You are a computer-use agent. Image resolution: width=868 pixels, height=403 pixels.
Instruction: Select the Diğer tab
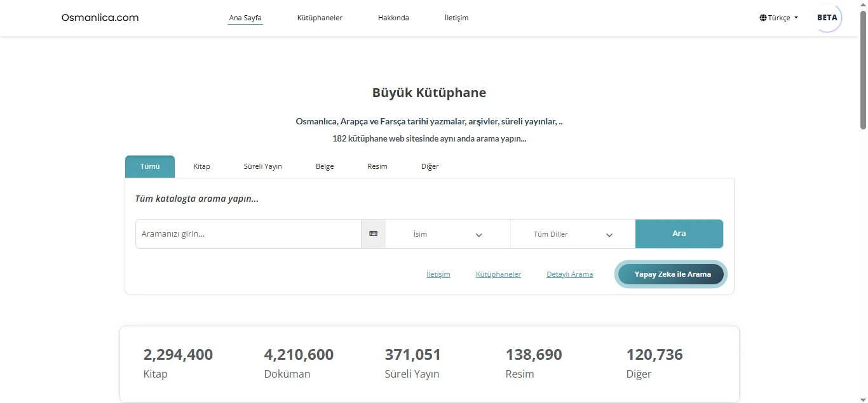[430, 166]
